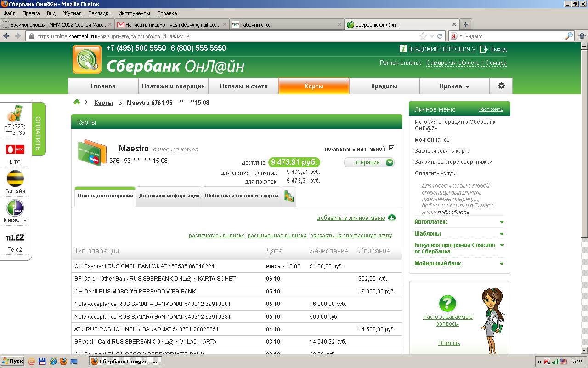
Task: Focus the browser address bar URL
Action: (x=227, y=36)
